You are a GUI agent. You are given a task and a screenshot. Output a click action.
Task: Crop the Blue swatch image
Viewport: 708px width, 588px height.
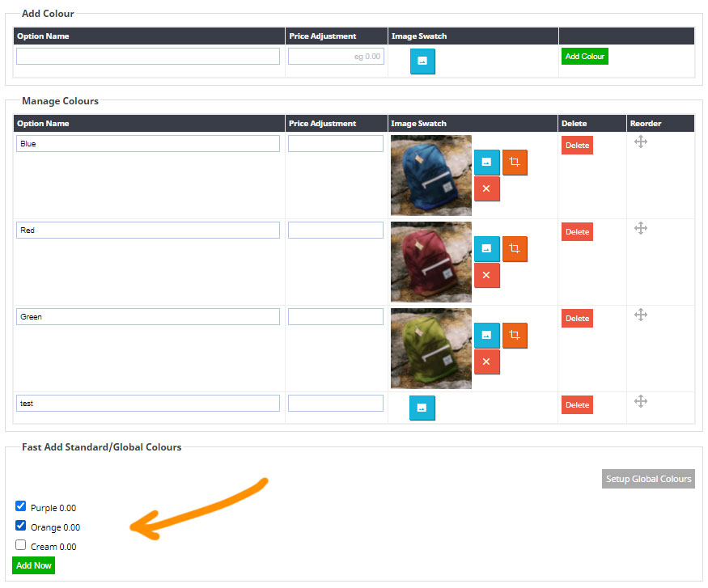point(515,162)
